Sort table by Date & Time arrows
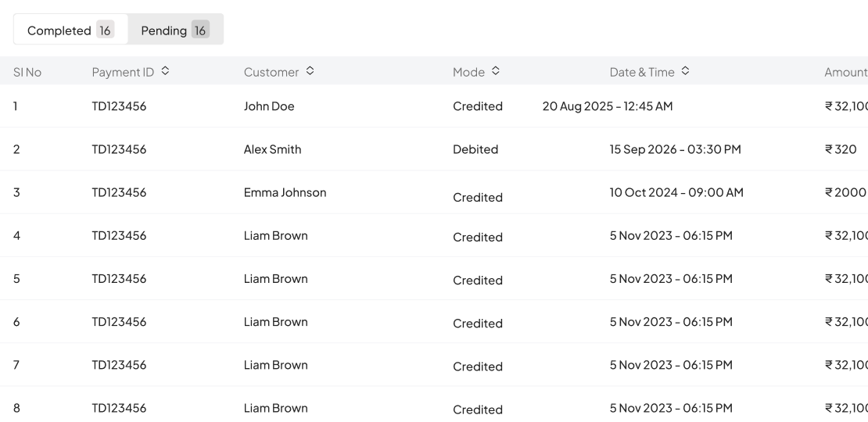Image resolution: width=868 pixels, height=422 pixels. [685, 71]
